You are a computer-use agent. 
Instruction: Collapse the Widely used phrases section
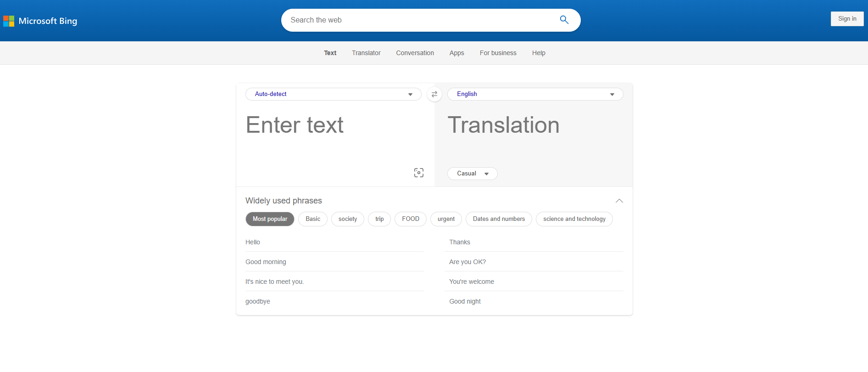[619, 201]
